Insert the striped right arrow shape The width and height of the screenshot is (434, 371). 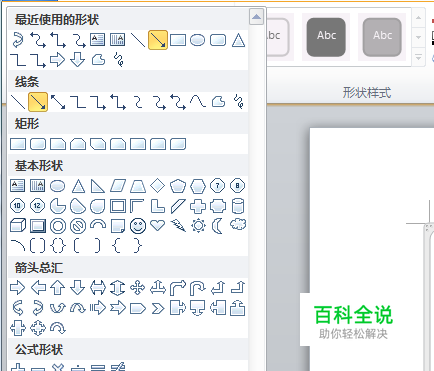coord(98,308)
